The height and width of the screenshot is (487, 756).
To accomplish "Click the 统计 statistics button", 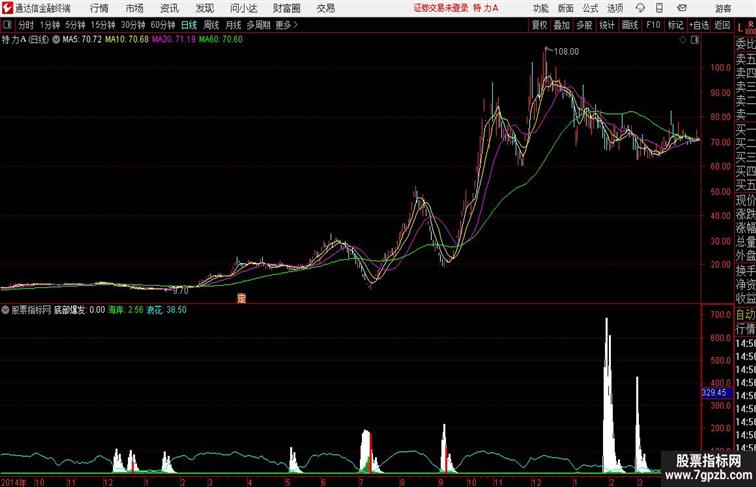I will click(x=607, y=25).
